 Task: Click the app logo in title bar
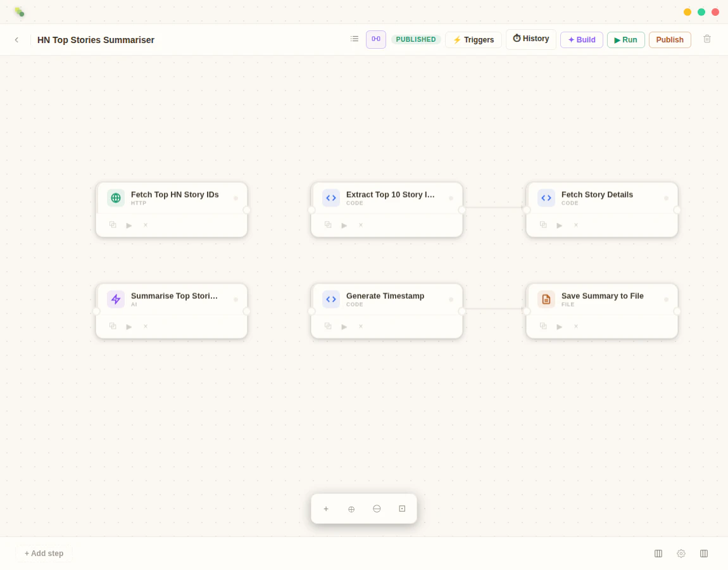(x=19, y=11)
